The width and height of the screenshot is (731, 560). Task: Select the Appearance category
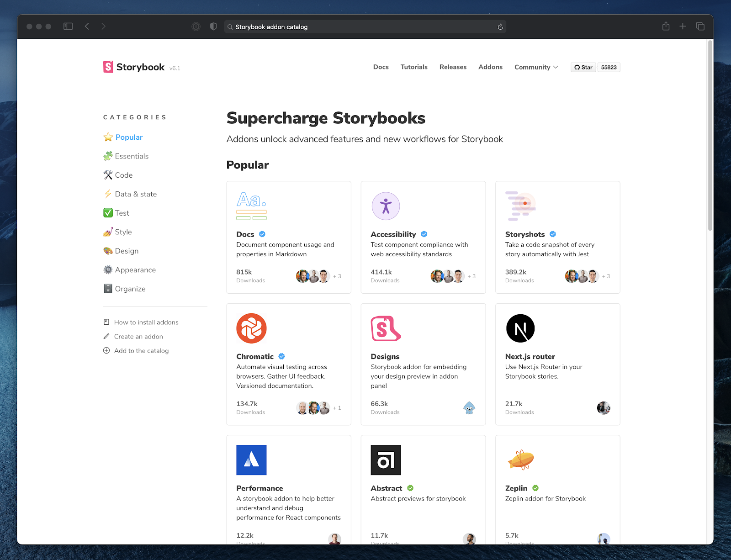[130, 270]
